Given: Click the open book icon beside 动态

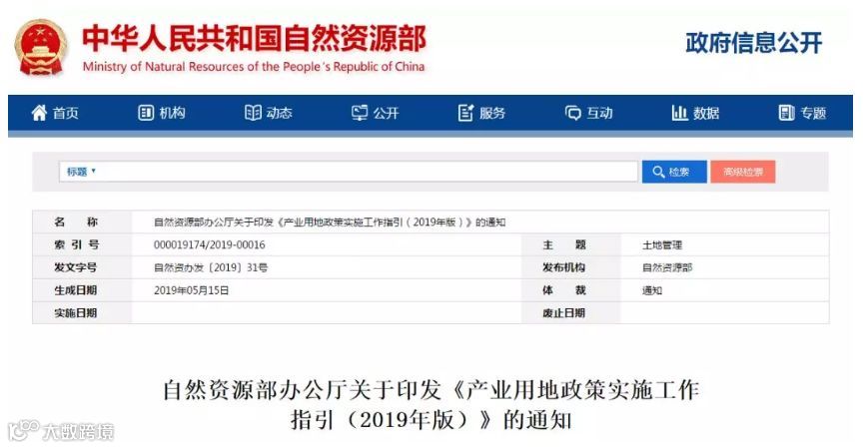Looking at the screenshot, I should coord(253,113).
